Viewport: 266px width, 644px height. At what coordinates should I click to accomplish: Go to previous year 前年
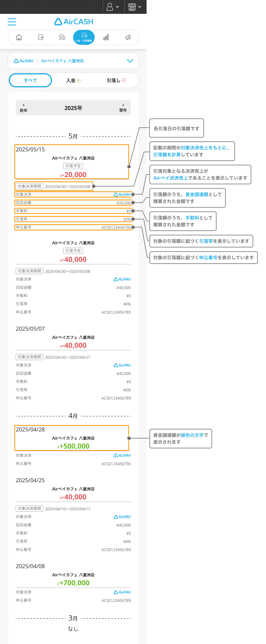pyautogui.click(x=23, y=108)
